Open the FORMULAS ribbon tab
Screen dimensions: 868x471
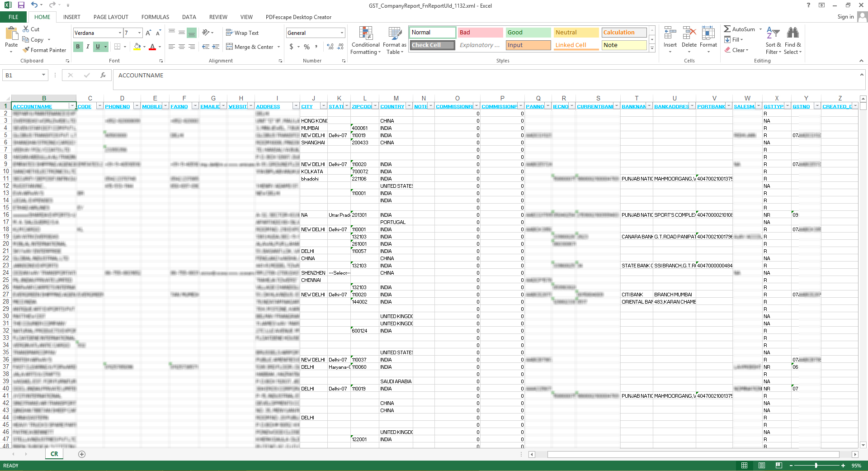pyautogui.click(x=155, y=17)
